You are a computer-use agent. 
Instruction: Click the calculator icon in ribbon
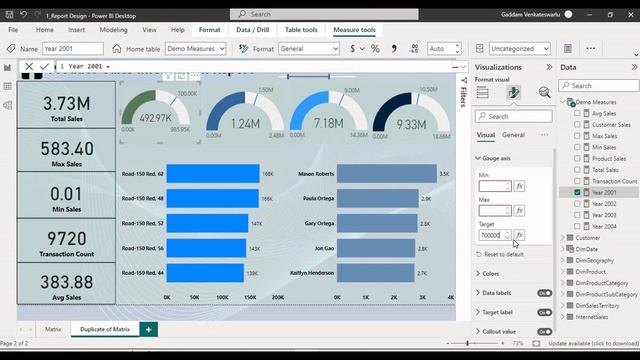568,49
